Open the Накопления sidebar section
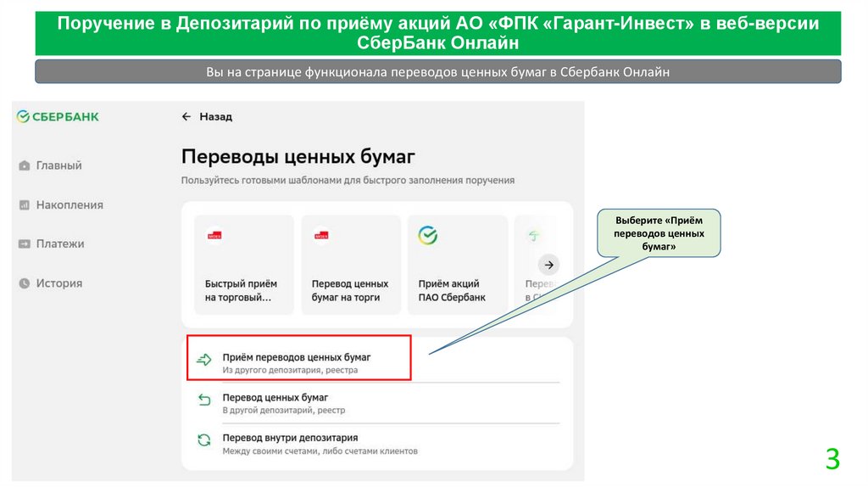Screen dimensions: 868x487 70,205
